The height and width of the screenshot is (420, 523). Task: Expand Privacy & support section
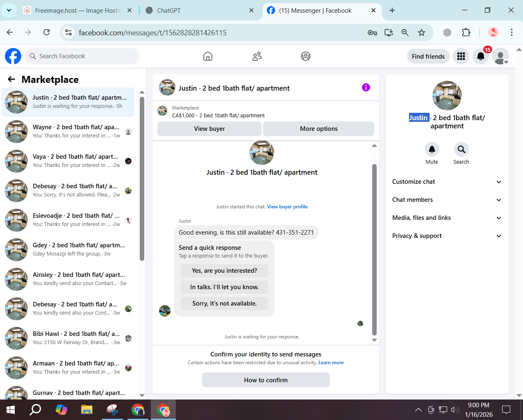pyautogui.click(x=447, y=236)
